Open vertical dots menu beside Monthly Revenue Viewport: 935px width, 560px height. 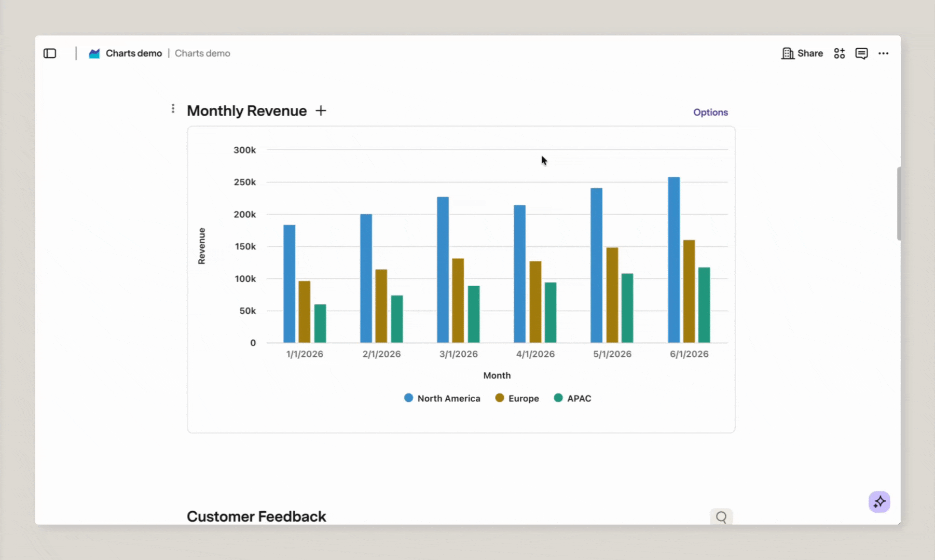[x=173, y=109]
